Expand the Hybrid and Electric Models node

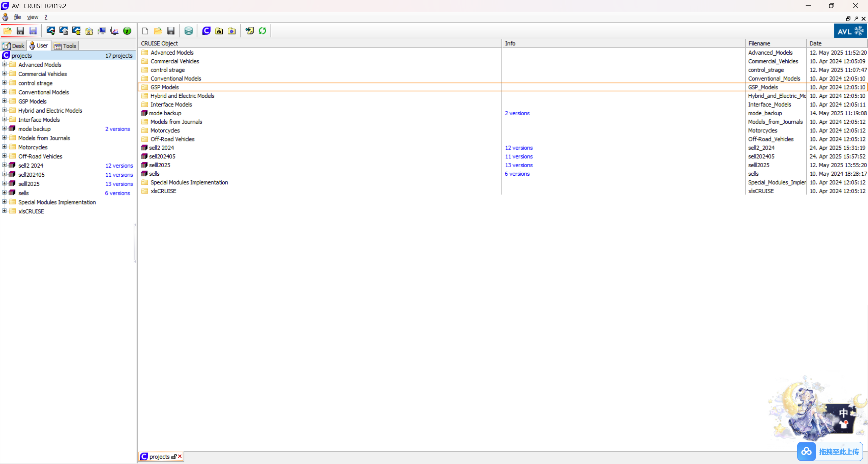[4, 110]
